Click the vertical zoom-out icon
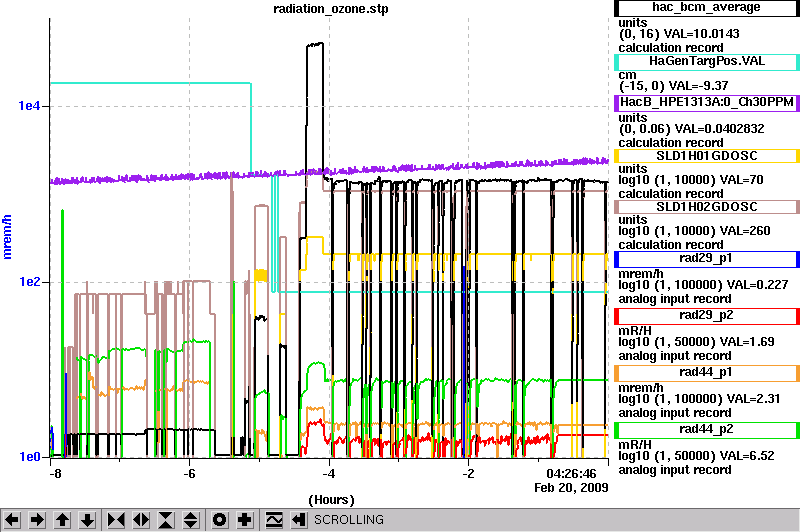Viewport: 800px width, 532px height. (191, 520)
